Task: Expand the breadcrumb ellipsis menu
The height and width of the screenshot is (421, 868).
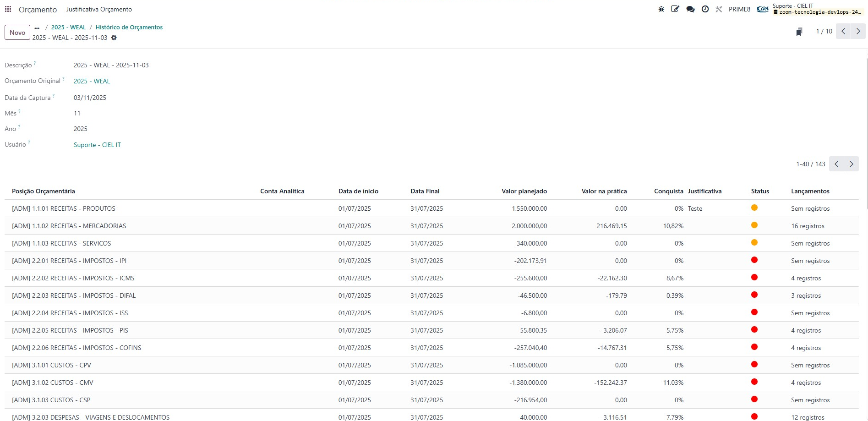Action: [37, 27]
